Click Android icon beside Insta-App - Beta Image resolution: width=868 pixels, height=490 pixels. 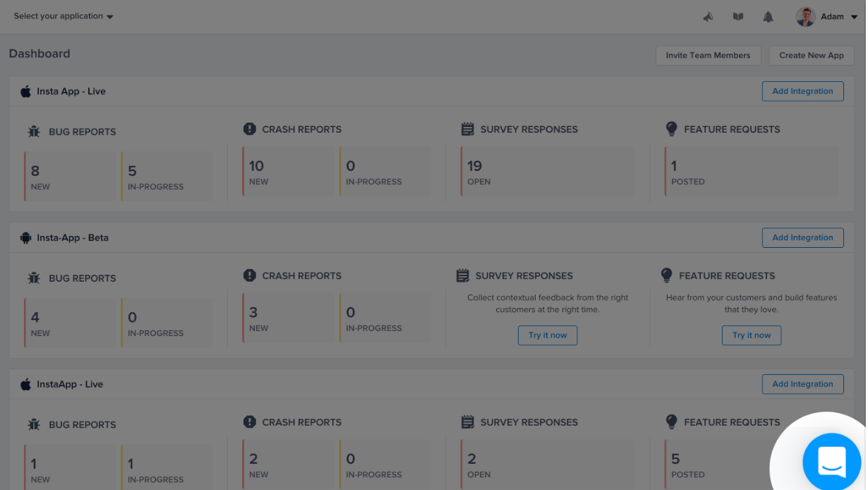(x=26, y=238)
